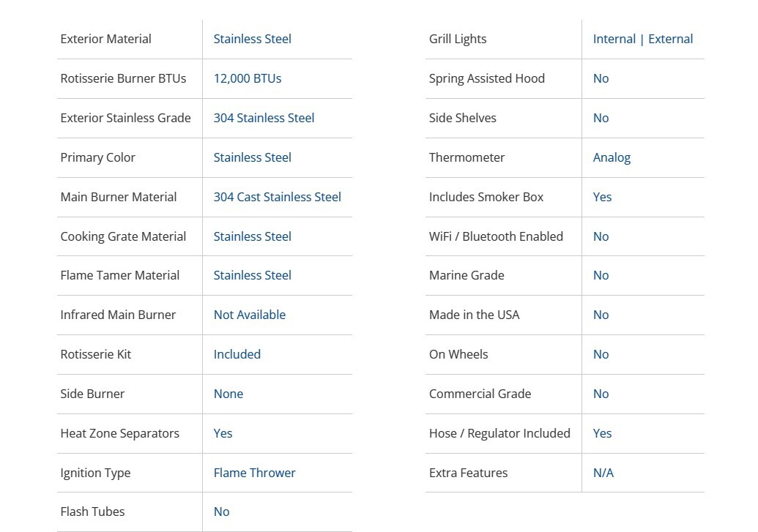Viewport: 758px width, 532px height.
Task: Click the No value for Flash Tubes
Action: (x=221, y=512)
